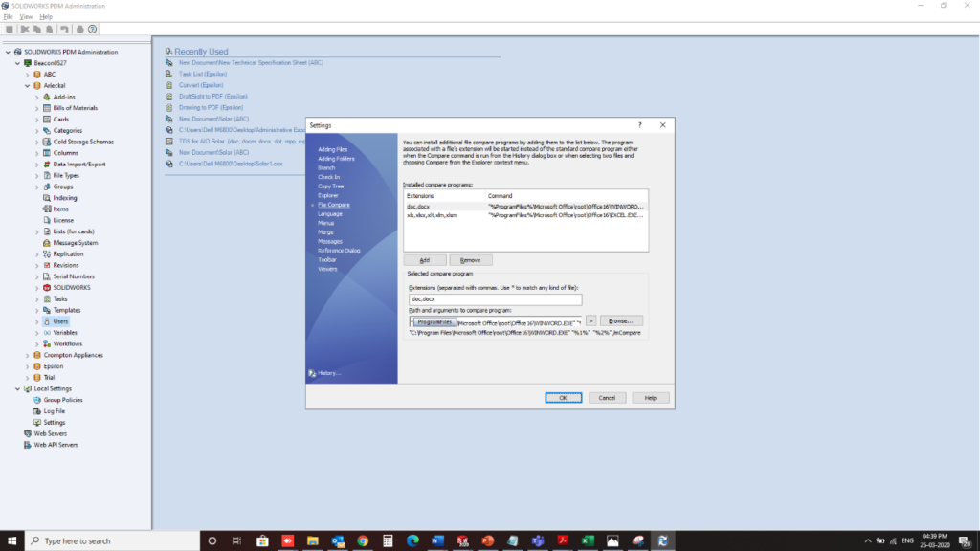Viewport: 980px width, 551px height.
Task: Select Adding Files in Settings sidebar
Action: pyautogui.click(x=332, y=150)
